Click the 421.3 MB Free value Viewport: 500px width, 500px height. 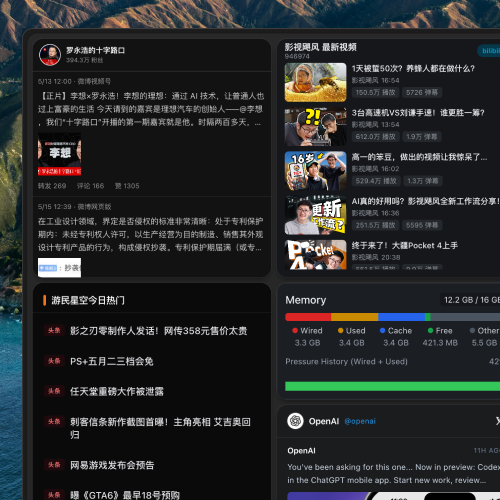click(x=440, y=343)
